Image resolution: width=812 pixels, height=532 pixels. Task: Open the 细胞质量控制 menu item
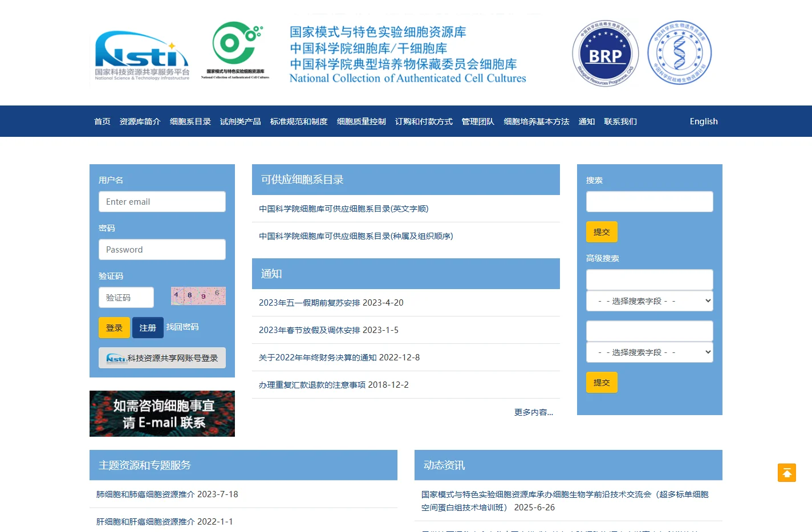[x=362, y=121]
